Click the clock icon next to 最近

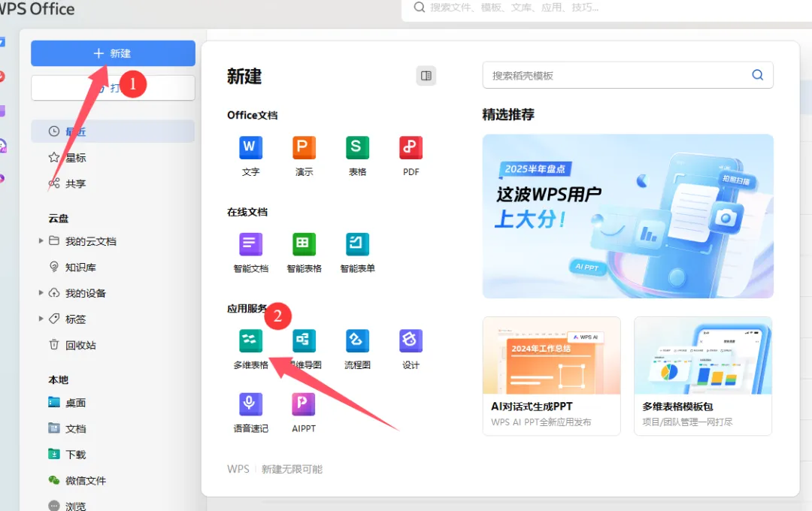pyautogui.click(x=54, y=131)
